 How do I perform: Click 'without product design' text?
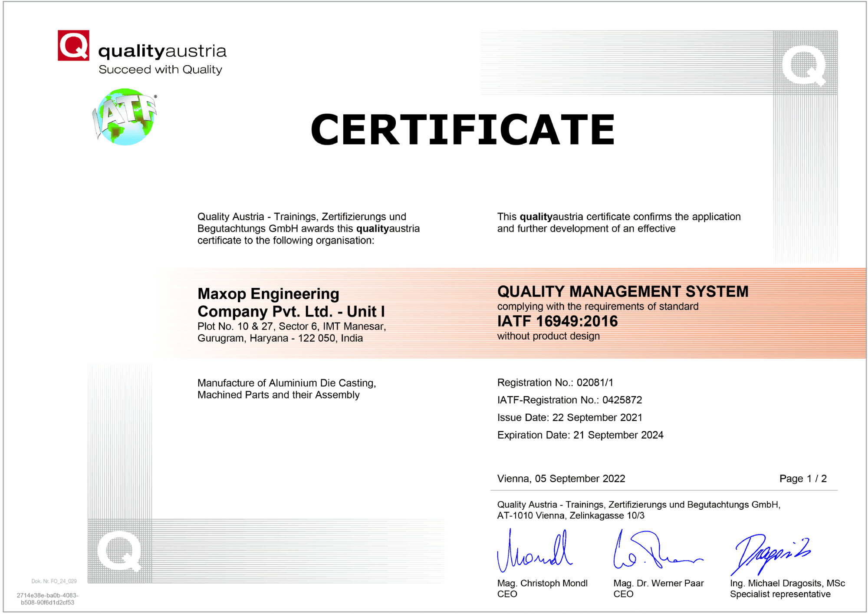pyautogui.click(x=549, y=336)
